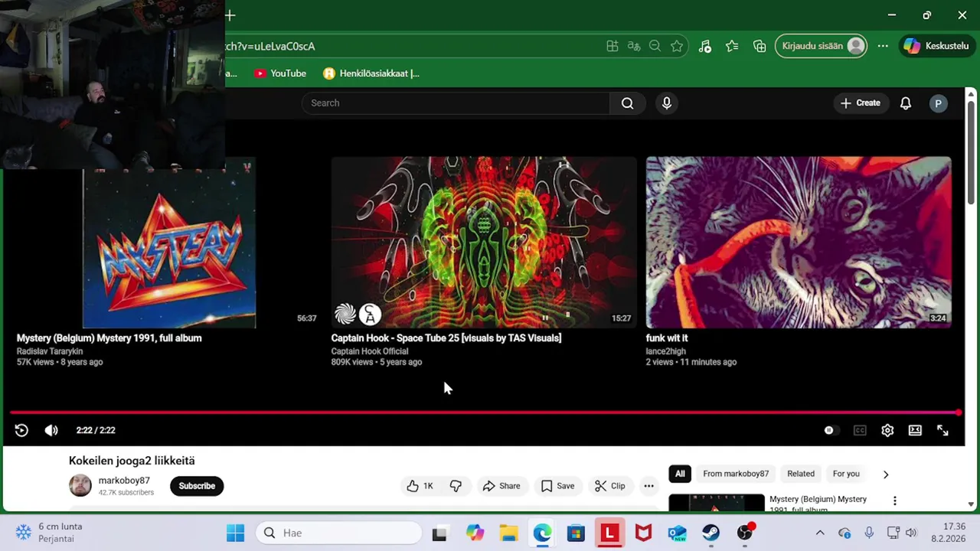Dislike the video thumbs down
The image size is (980, 551).
456,486
